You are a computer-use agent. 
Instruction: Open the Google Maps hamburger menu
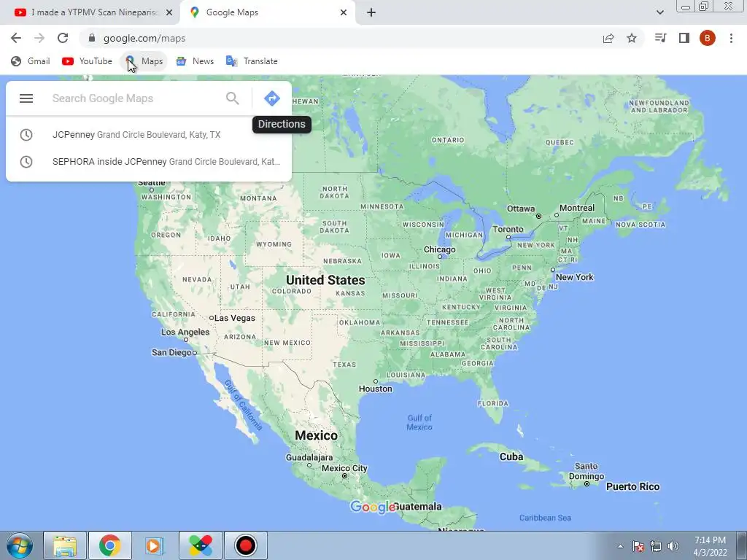pos(26,98)
